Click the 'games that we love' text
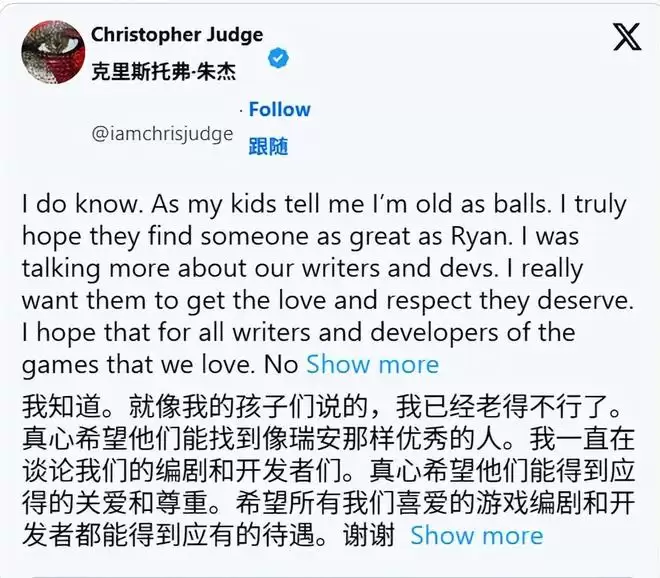The image size is (660, 578). (138, 365)
